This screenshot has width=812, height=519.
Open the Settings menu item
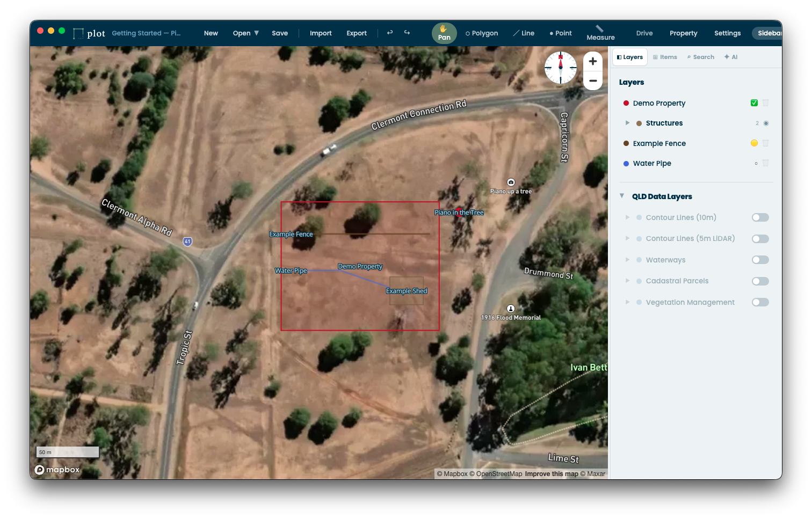[x=727, y=33]
